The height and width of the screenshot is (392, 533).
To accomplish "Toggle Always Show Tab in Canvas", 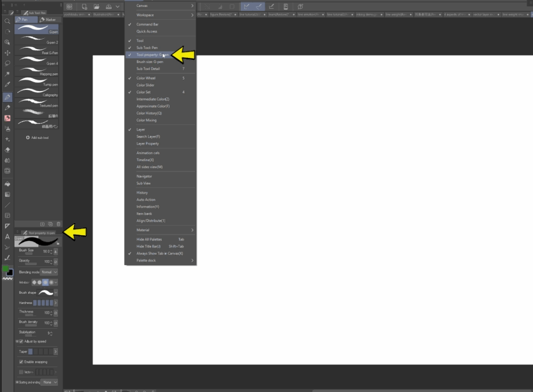I will click(x=161, y=253).
